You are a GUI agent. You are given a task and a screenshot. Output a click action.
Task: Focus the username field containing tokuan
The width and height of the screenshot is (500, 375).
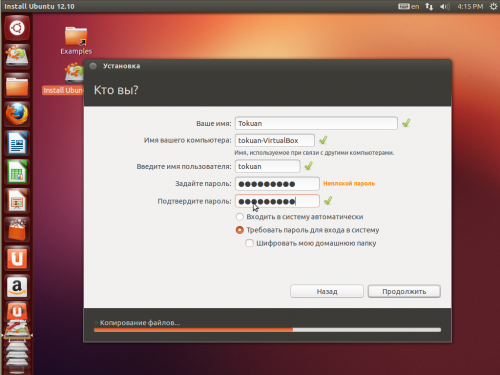click(267, 166)
